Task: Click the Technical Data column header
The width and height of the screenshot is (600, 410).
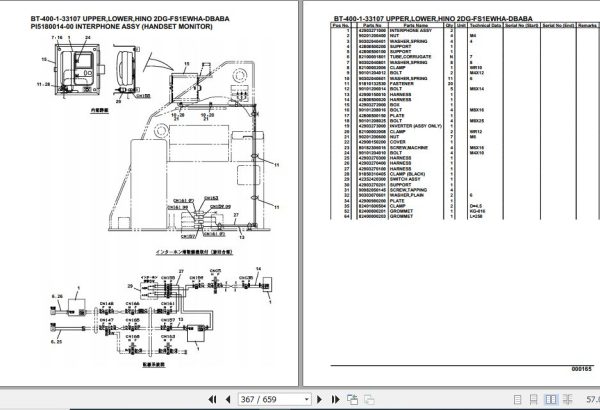Action: (485, 25)
